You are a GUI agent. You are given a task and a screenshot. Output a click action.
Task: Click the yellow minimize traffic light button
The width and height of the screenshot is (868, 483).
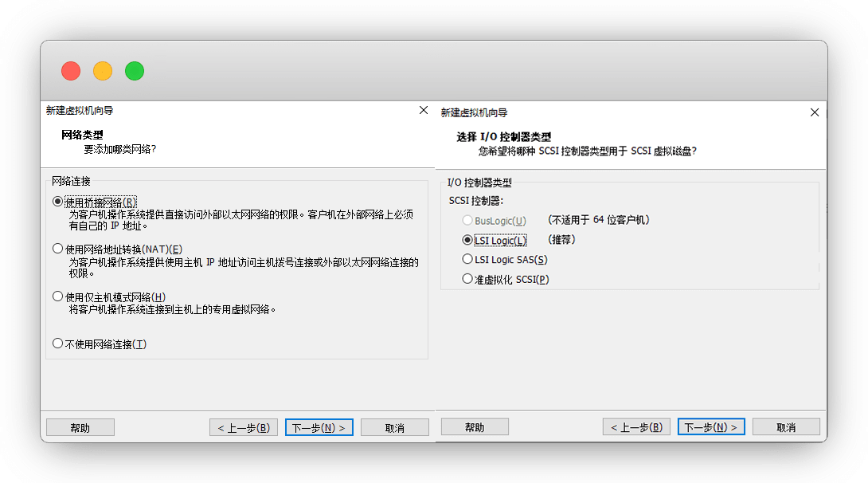click(x=103, y=71)
